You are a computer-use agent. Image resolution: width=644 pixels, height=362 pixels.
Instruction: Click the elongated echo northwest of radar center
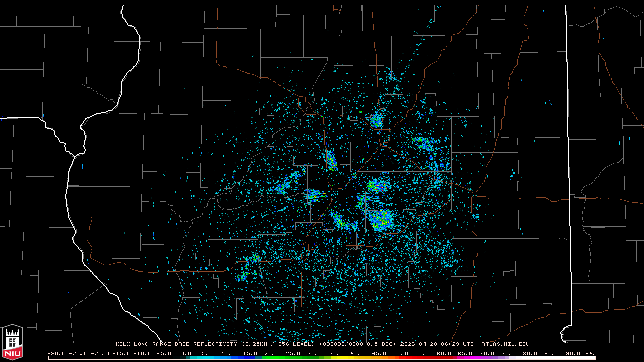point(331,160)
